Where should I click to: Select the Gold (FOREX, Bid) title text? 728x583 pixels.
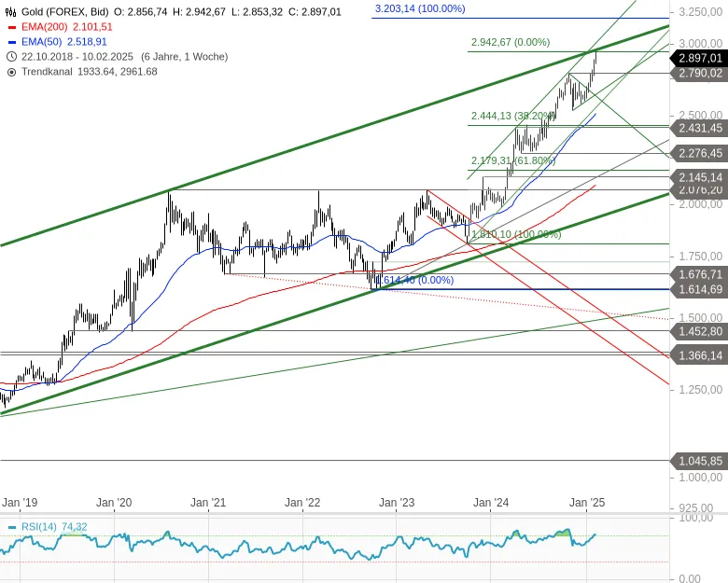click(65, 11)
